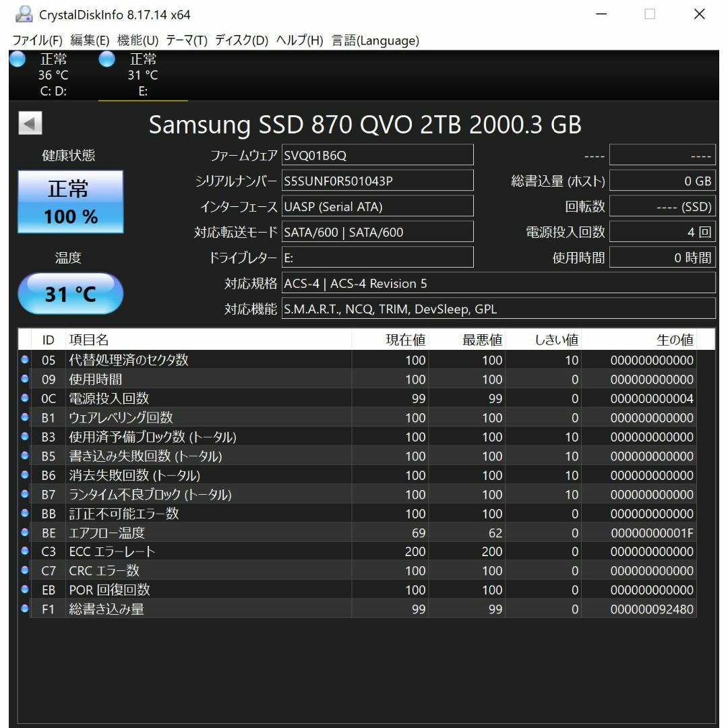This screenshot has height=728, width=728.
Task: Click status dot for row C3 ECC エラーレート
Action: pyautogui.click(x=25, y=551)
